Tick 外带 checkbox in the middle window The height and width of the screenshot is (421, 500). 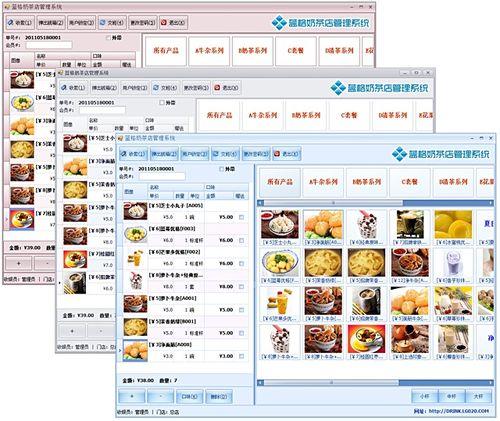[x=162, y=103]
